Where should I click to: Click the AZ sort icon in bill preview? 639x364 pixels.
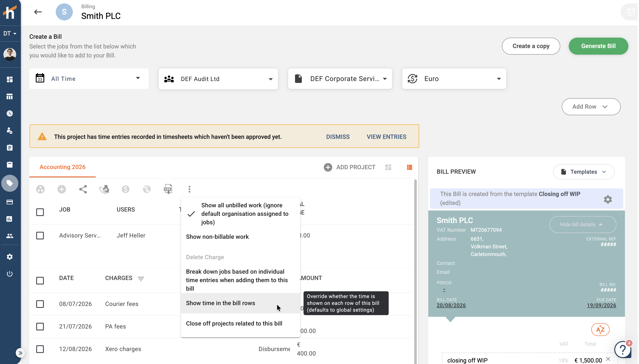click(600, 330)
